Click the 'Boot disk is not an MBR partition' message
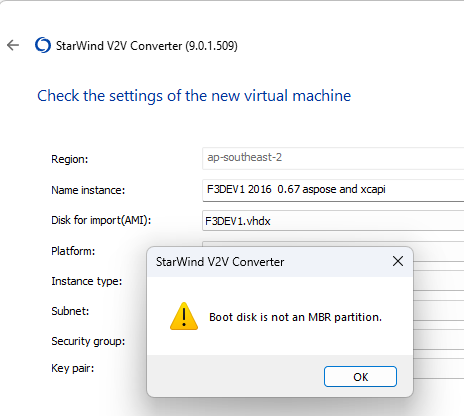464x416 pixels. [295, 317]
